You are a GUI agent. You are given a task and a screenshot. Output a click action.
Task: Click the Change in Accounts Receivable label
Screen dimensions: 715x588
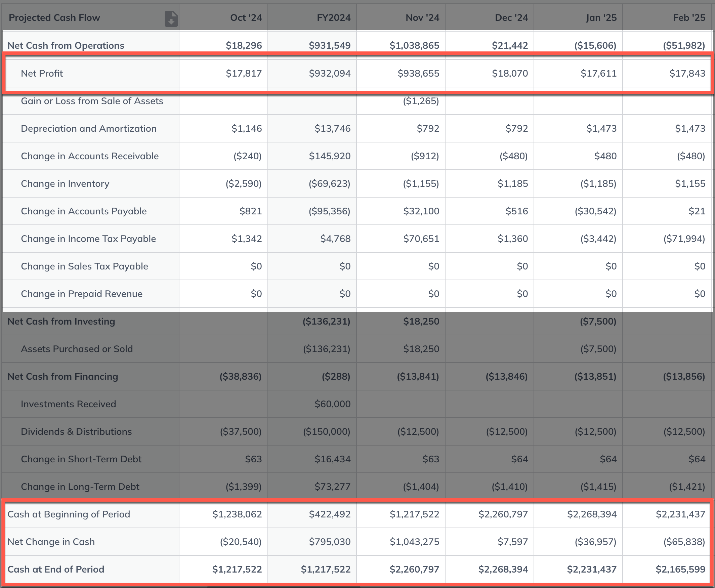[89, 156]
